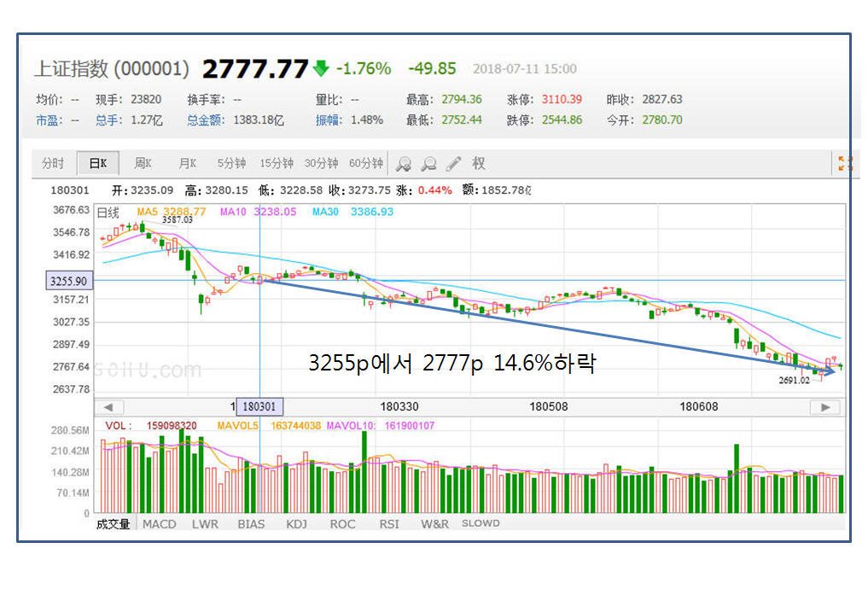
Task: Click the 权 adjustment icon
Action: (479, 164)
